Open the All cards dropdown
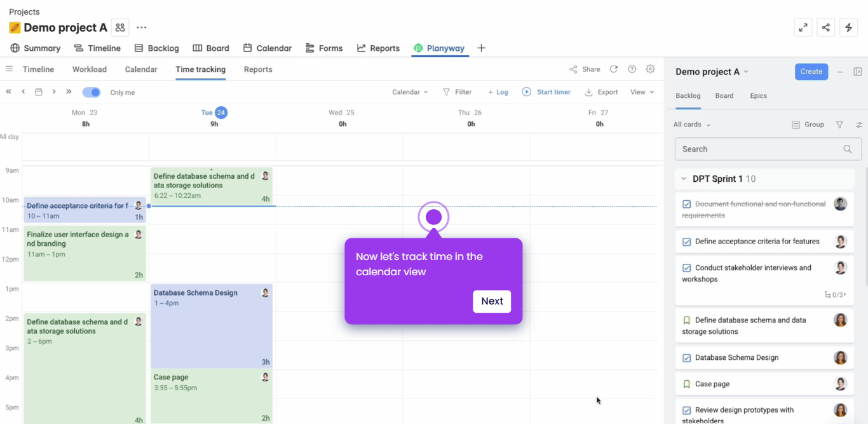Image resolution: width=868 pixels, height=424 pixels. click(x=692, y=125)
